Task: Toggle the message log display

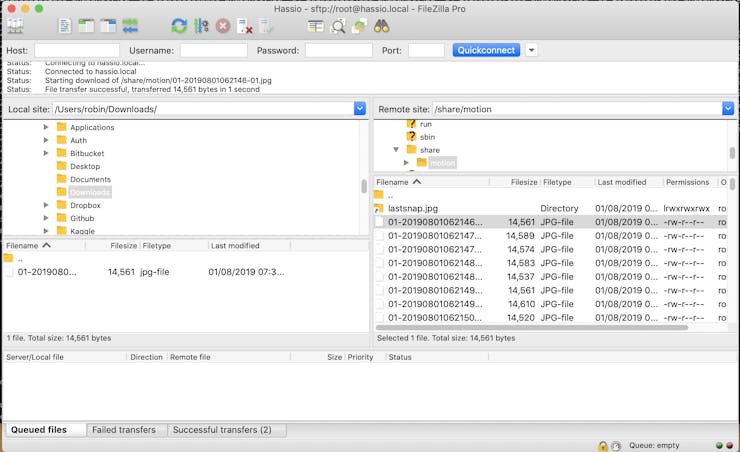Action: (x=65, y=26)
